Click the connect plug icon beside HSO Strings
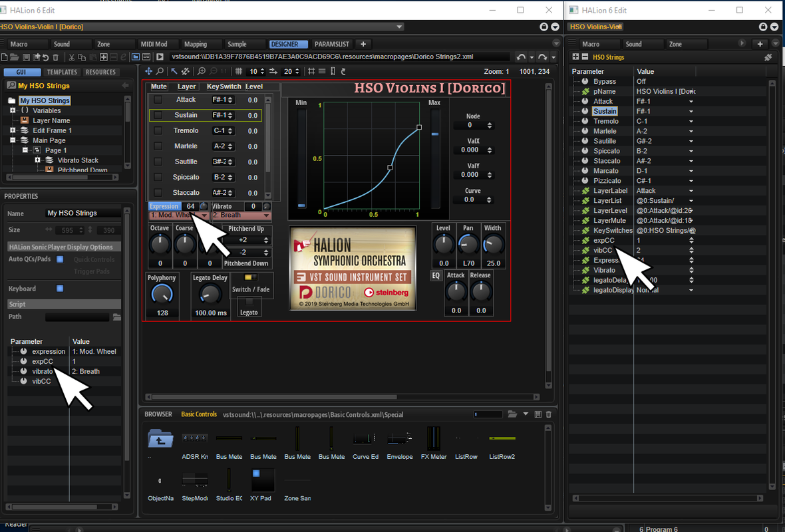785x532 pixels. pyautogui.click(x=768, y=58)
